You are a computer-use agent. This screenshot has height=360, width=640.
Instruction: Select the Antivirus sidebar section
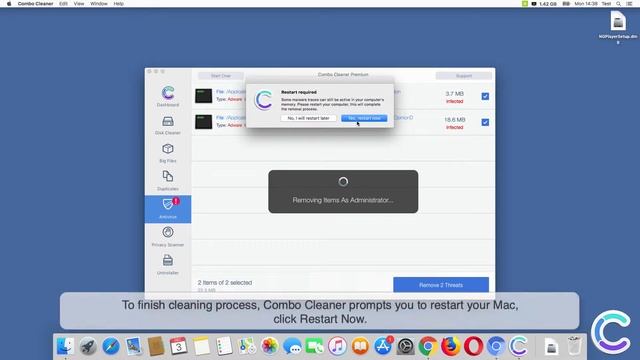[x=168, y=209]
